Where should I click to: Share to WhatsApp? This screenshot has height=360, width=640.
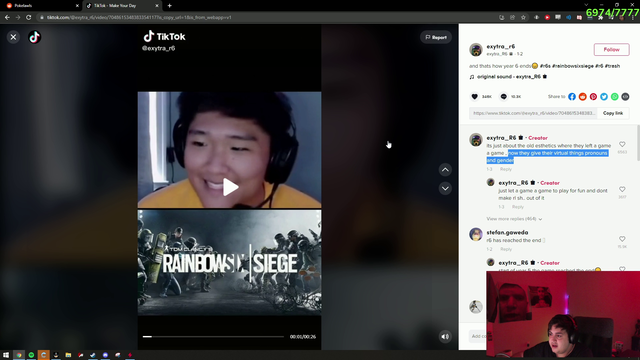[614, 97]
